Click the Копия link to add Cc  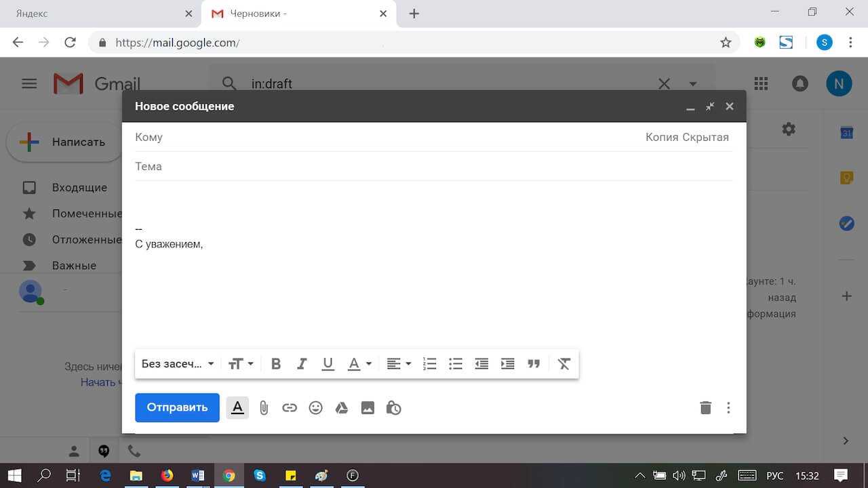[661, 137]
